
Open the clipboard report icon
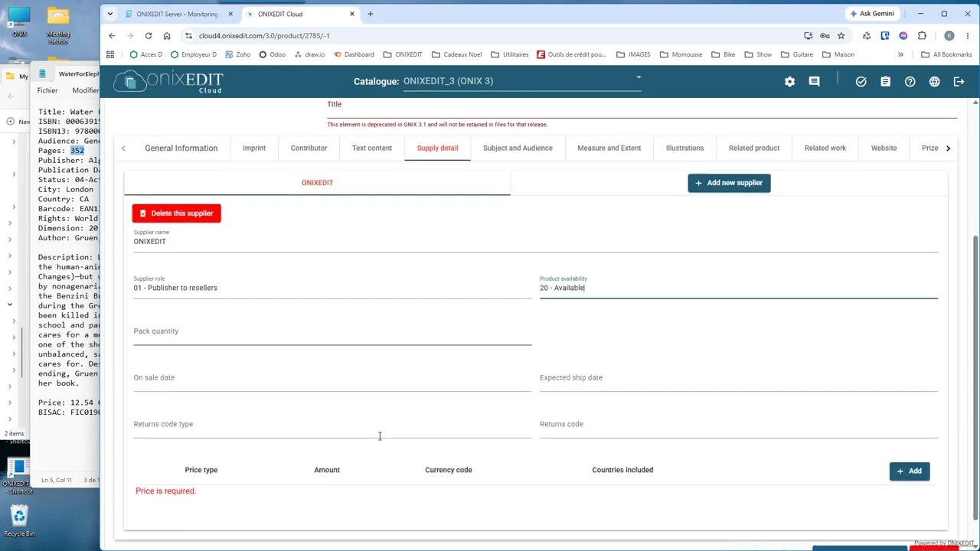[x=885, y=82]
